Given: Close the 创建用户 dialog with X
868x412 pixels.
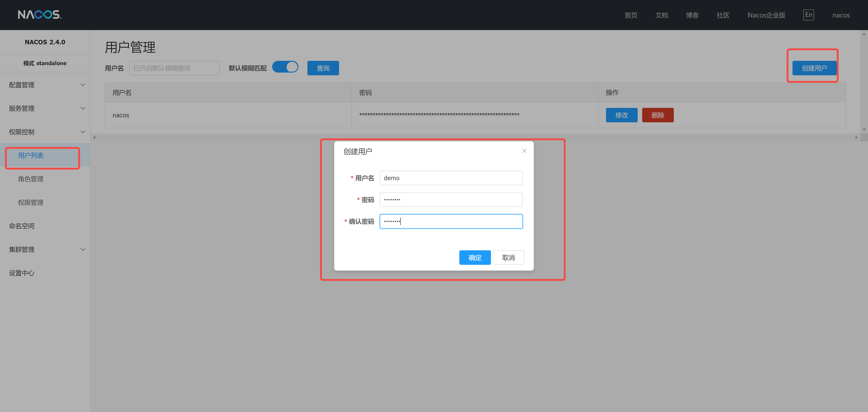Looking at the screenshot, I should pos(524,151).
